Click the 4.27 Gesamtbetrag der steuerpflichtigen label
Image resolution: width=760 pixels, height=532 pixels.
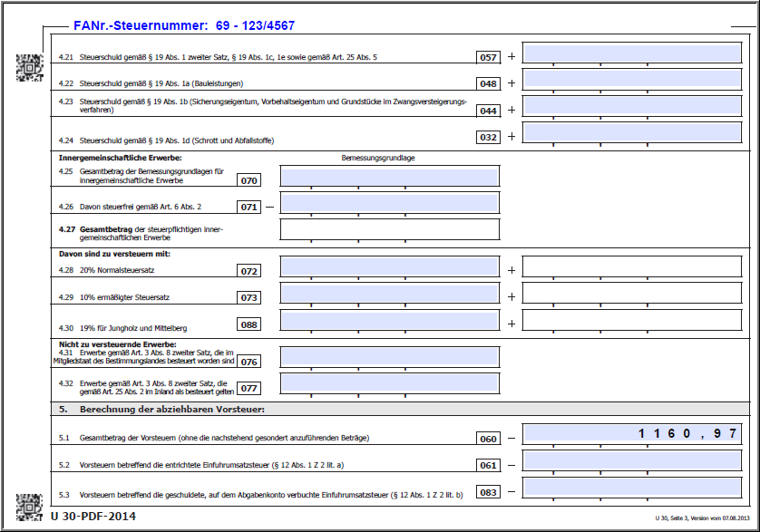click(141, 234)
